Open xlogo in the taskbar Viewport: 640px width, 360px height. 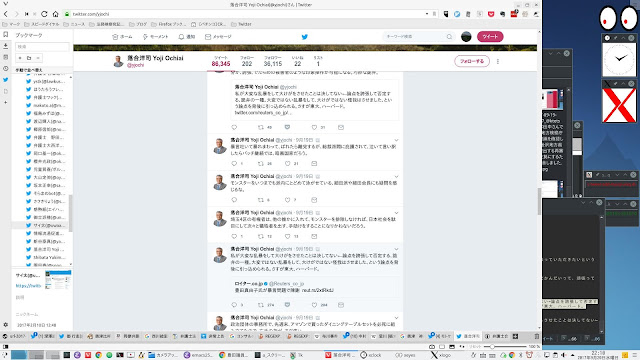point(441,355)
